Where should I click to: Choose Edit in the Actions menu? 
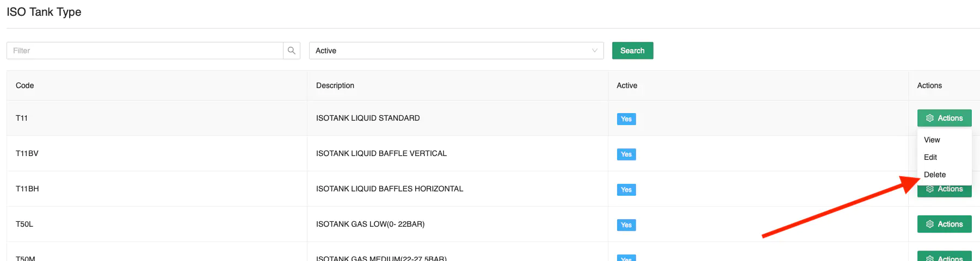tap(930, 157)
